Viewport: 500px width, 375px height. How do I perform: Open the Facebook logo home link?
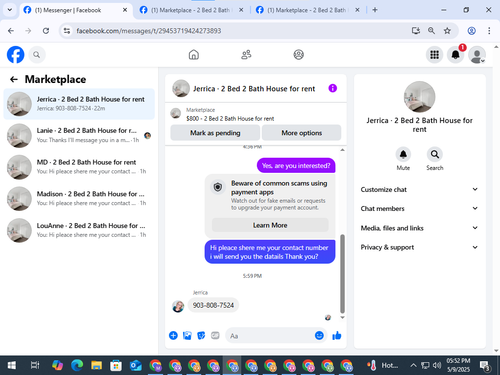16,55
